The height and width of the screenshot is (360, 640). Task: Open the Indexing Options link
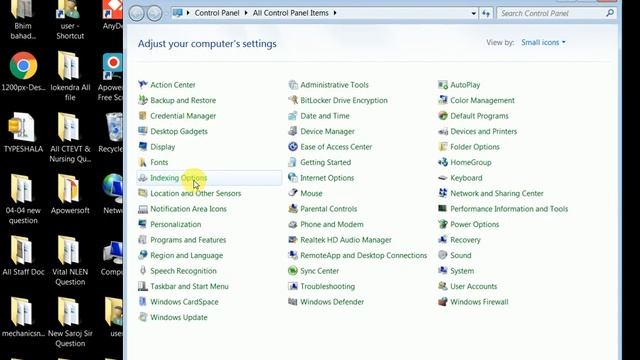coord(178,178)
